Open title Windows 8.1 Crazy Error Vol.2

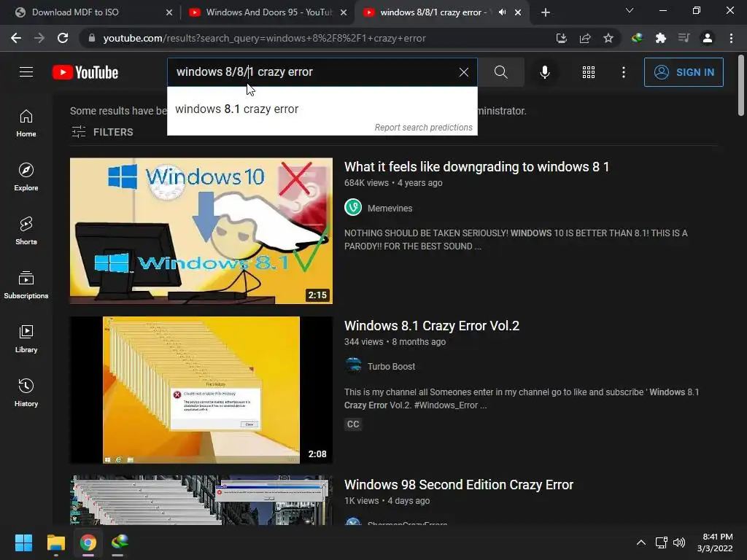point(432,326)
